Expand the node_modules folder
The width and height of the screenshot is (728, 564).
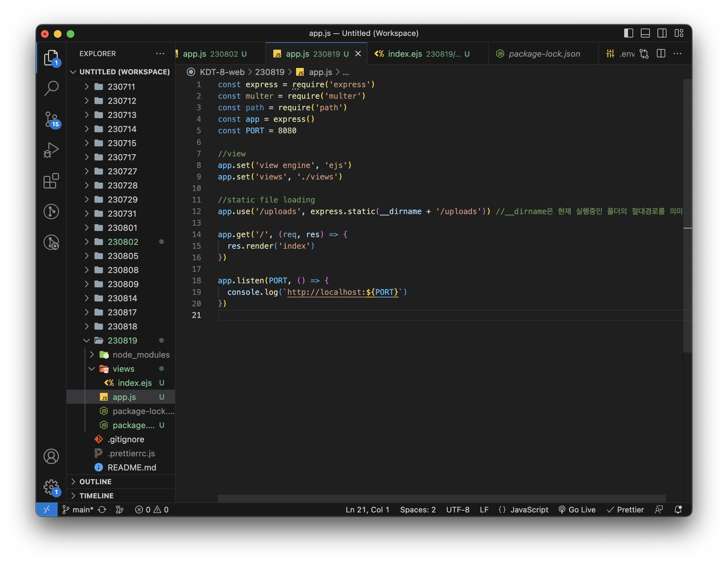[121, 355]
